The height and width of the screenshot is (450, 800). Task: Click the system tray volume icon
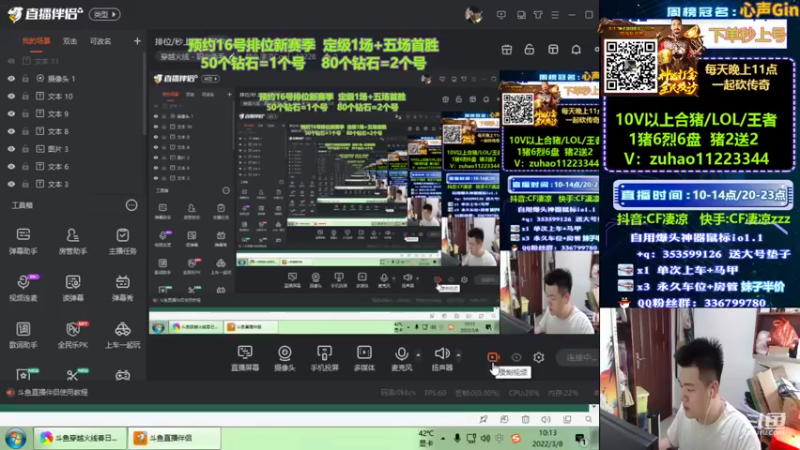485,438
